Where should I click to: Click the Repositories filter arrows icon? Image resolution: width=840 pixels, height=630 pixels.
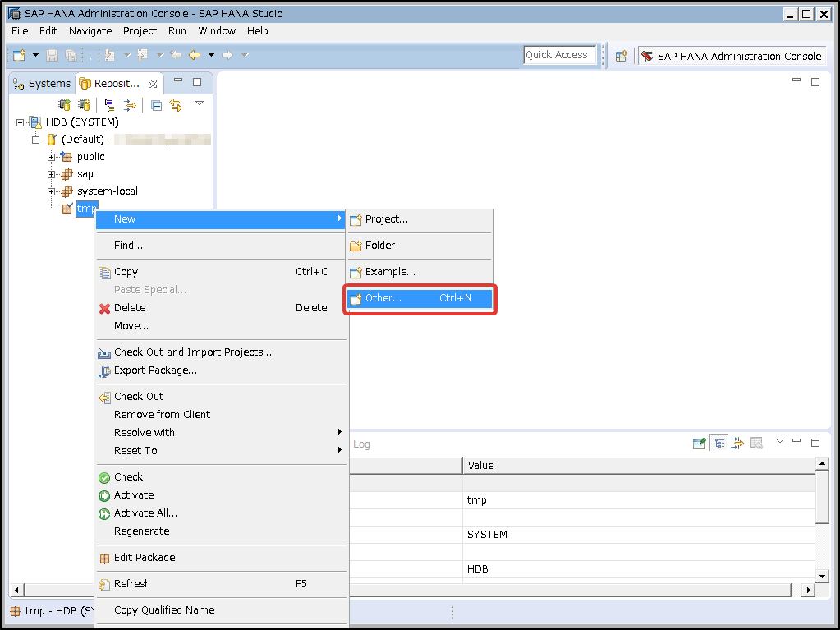[x=130, y=105]
